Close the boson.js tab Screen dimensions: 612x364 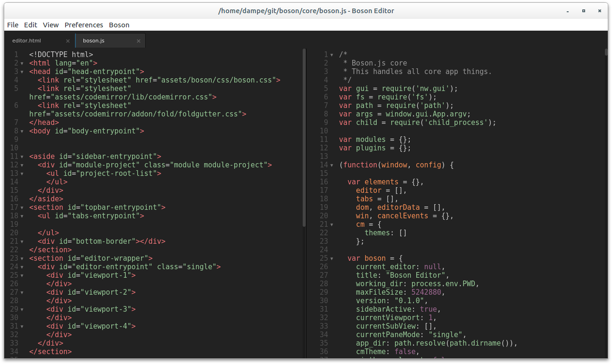click(139, 41)
